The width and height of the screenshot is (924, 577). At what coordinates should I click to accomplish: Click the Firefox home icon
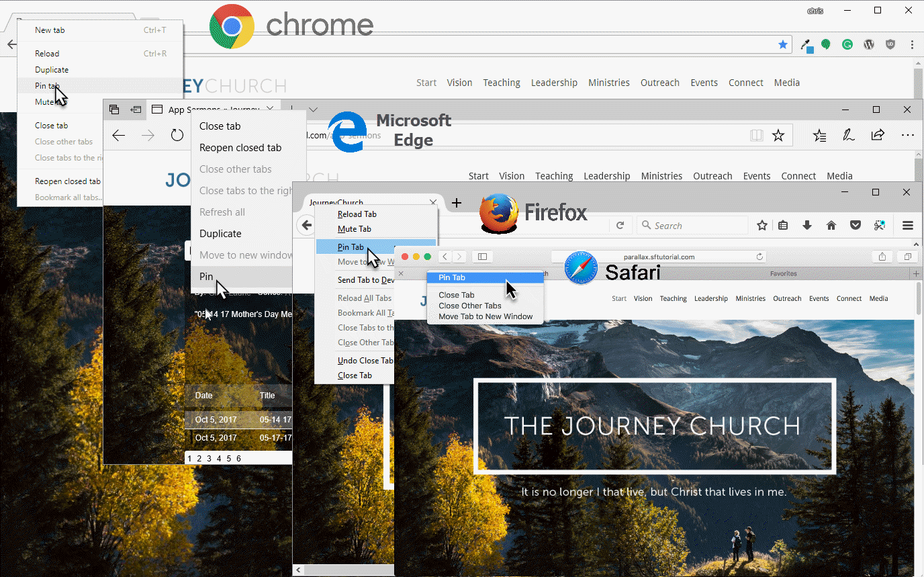(x=831, y=226)
